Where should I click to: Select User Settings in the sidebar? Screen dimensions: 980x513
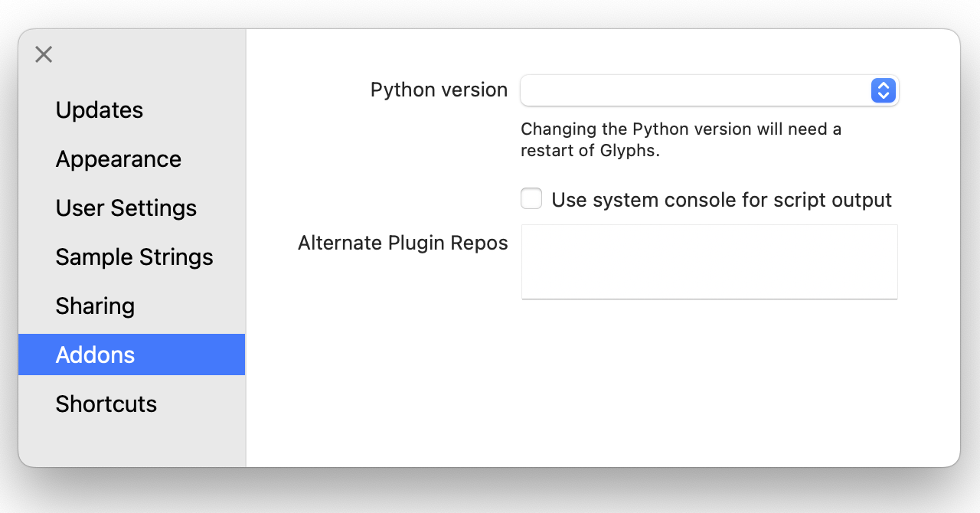point(126,208)
